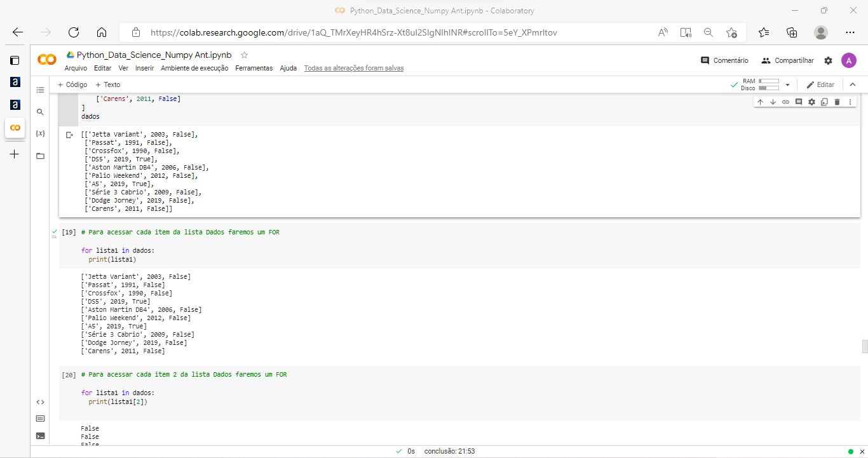Zoom out icon in address bar
Viewport: 868px width, 458px height.
pyautogui.click(x=709, y=32)
